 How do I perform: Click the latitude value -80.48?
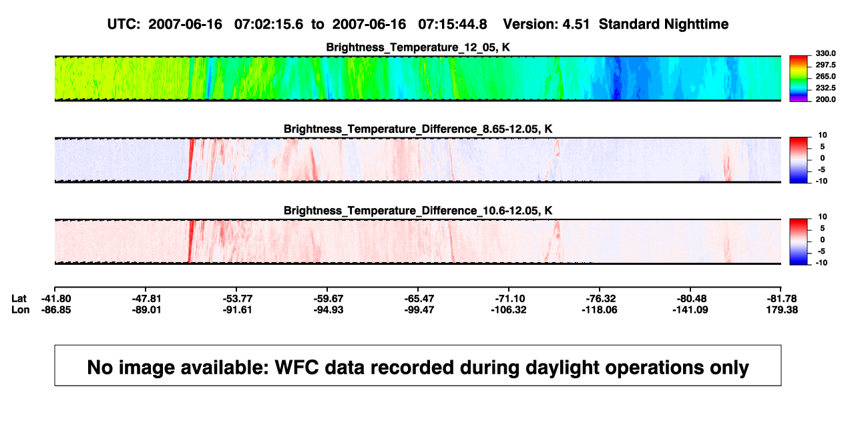click(x=690, y=298)
